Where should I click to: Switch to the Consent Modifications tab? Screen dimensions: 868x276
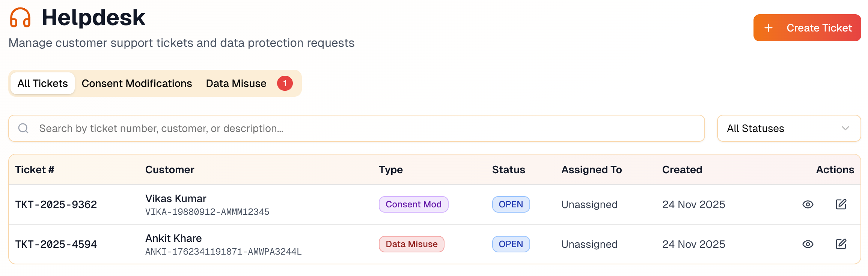click(x=137, y=83)
